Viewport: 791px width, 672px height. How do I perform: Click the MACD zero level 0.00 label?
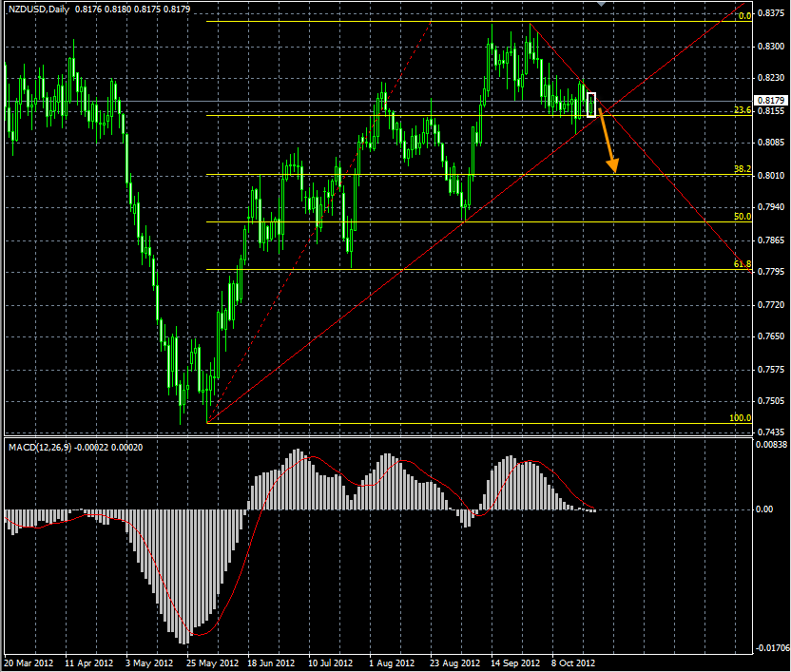point(764,509)
